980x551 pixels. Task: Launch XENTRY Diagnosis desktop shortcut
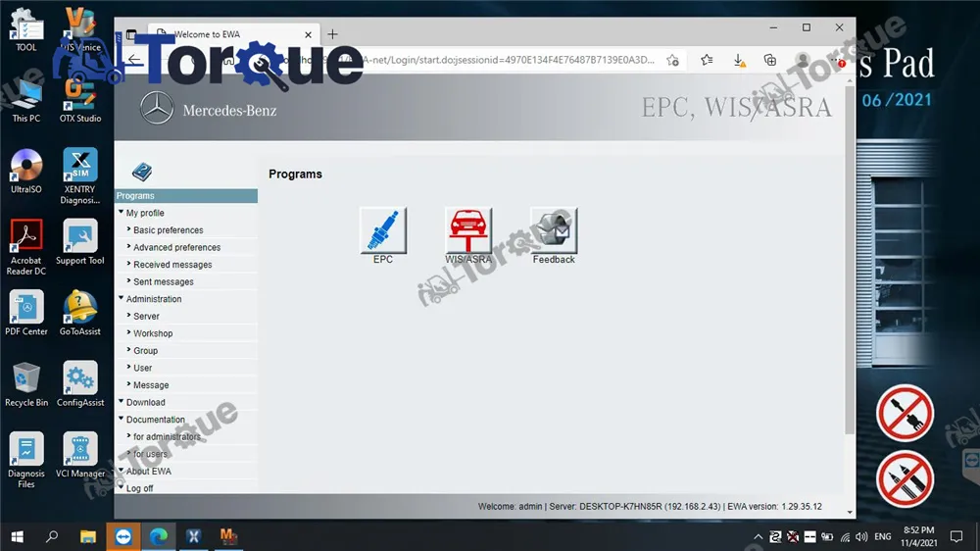(x=80, y=176)
